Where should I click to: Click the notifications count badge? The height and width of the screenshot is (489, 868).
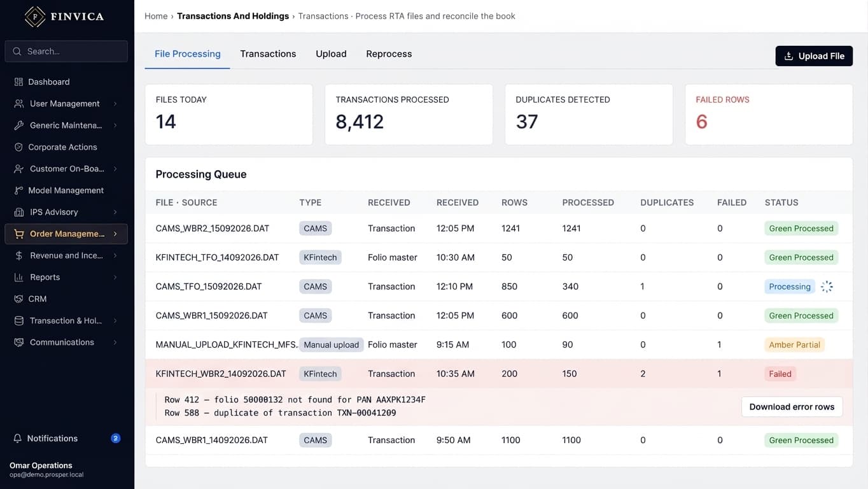click(116, 438)
